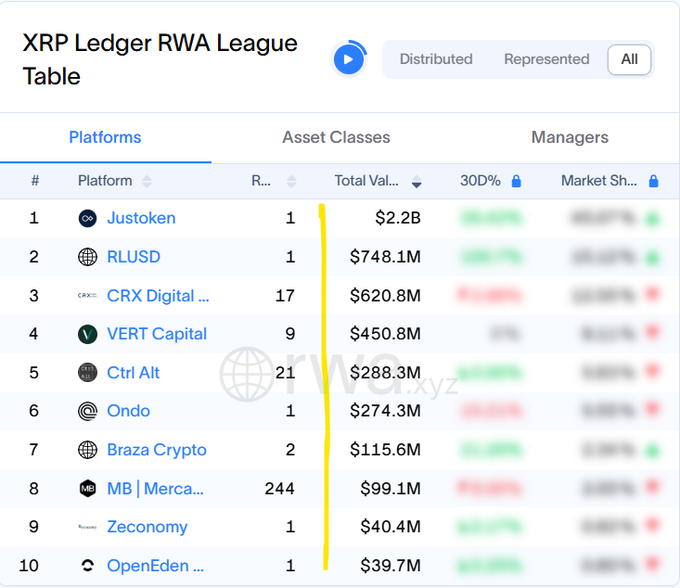Open the Ctrl Alt platform link
This screenshot has height=588, width=680.
[x=133, y=372]
